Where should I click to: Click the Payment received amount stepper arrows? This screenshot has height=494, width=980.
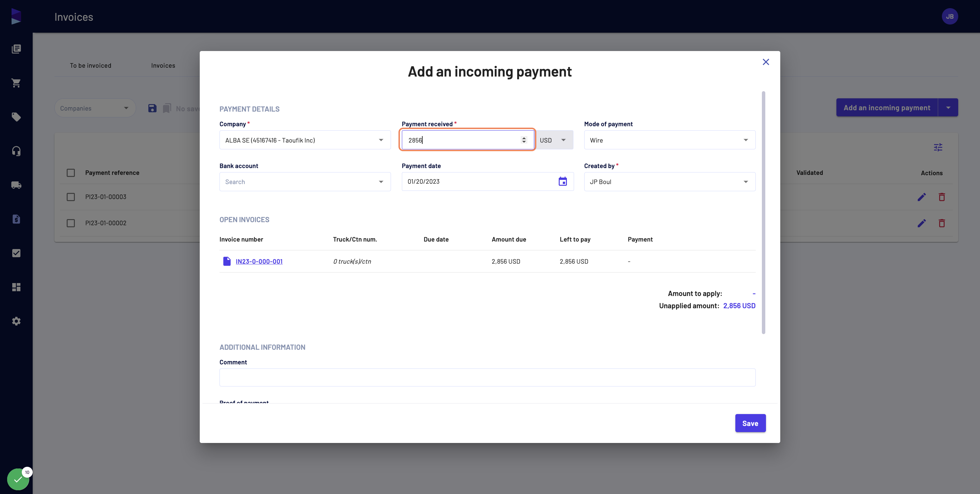(x=524, y=140)
